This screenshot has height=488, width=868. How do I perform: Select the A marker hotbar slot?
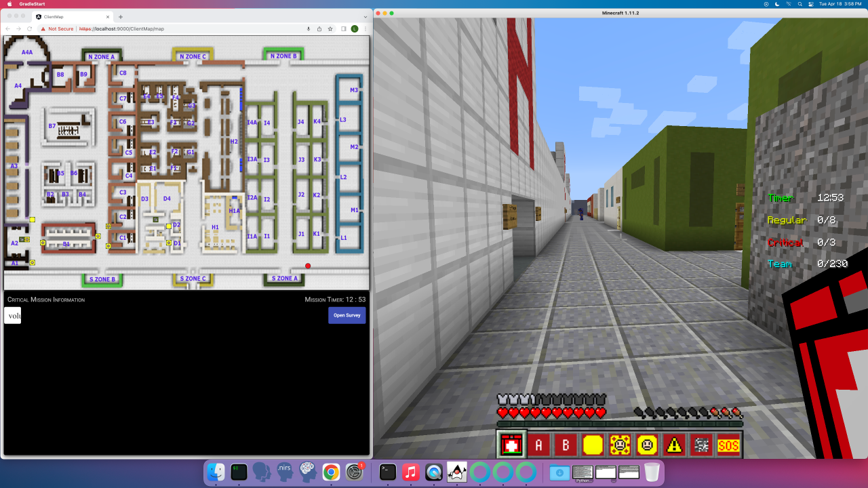(539, 445)
